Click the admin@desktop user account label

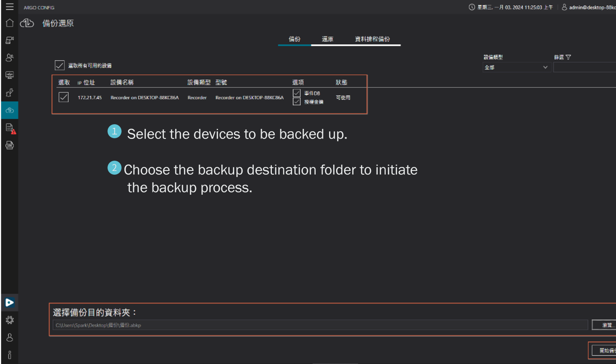point(591,7)
